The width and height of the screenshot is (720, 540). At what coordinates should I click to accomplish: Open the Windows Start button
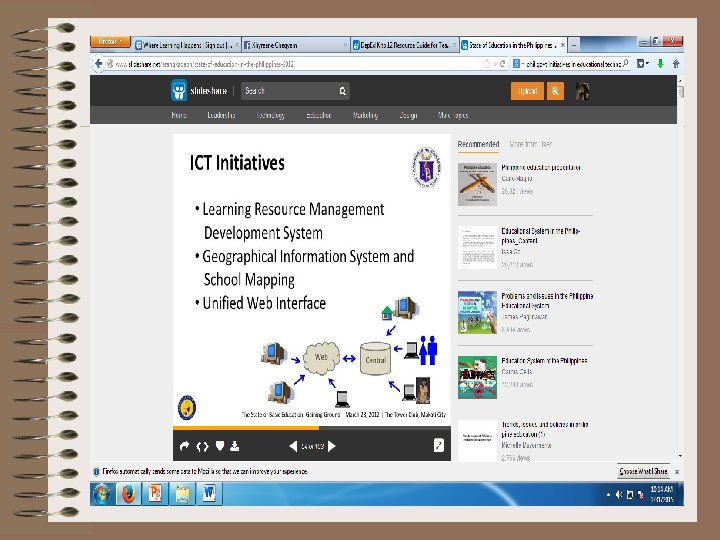point(101,495)
